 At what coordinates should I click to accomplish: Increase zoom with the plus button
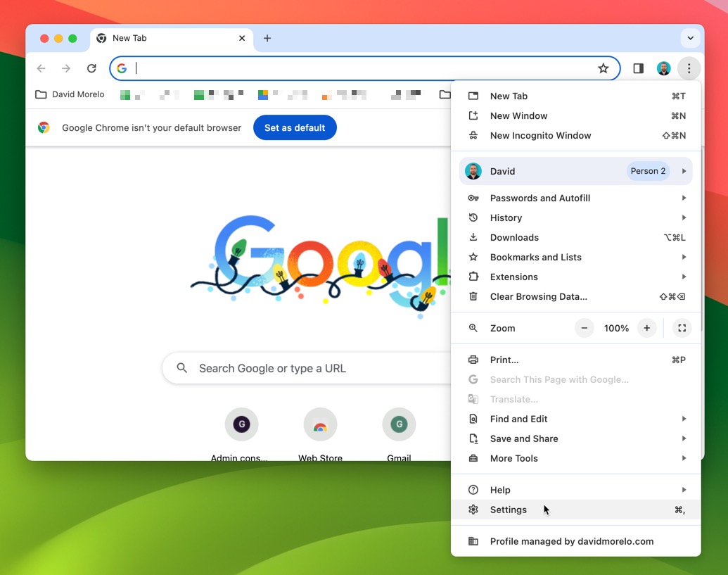coord(646,328)
